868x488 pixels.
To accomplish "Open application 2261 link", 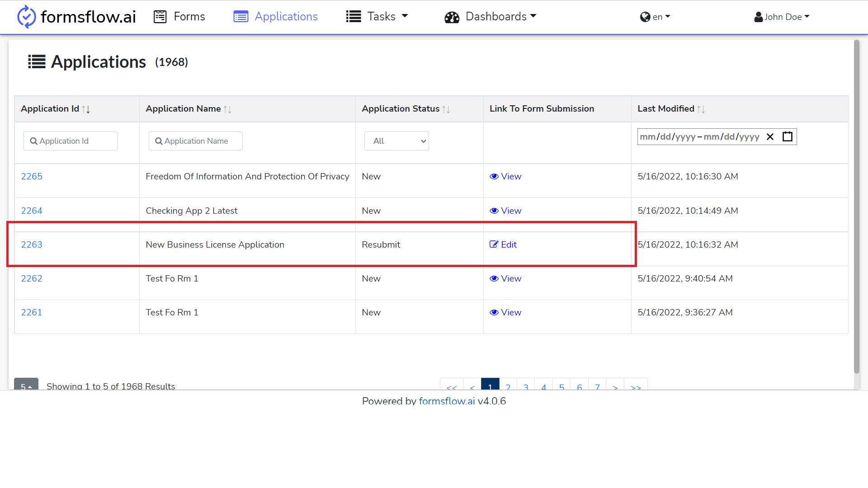I will click(x=32, y=312).
